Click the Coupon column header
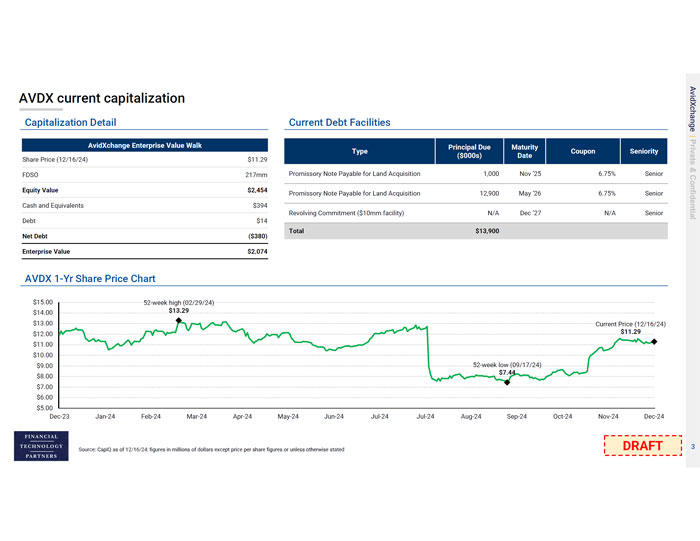This screenshot has width=700, height=541. (x=582, y=151)
